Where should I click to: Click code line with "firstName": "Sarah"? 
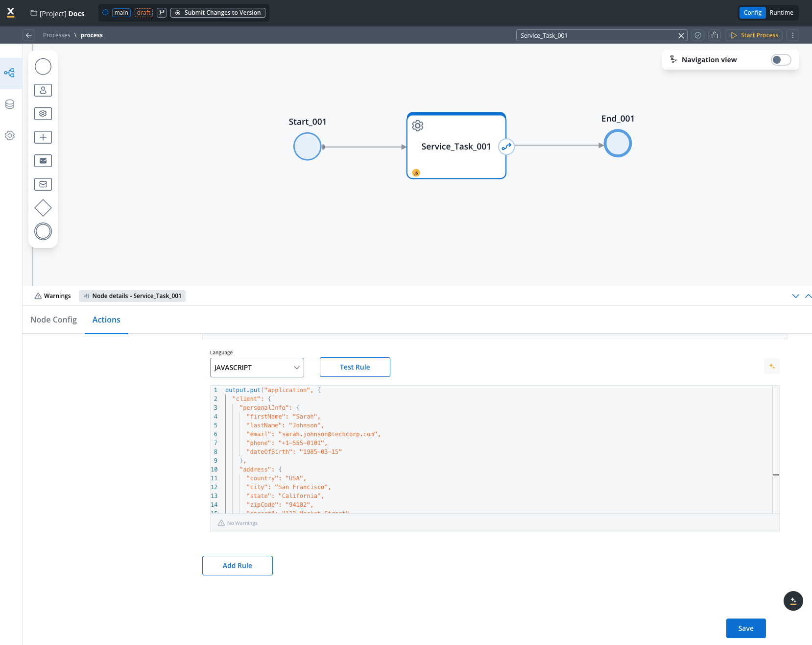pos(283,417)
